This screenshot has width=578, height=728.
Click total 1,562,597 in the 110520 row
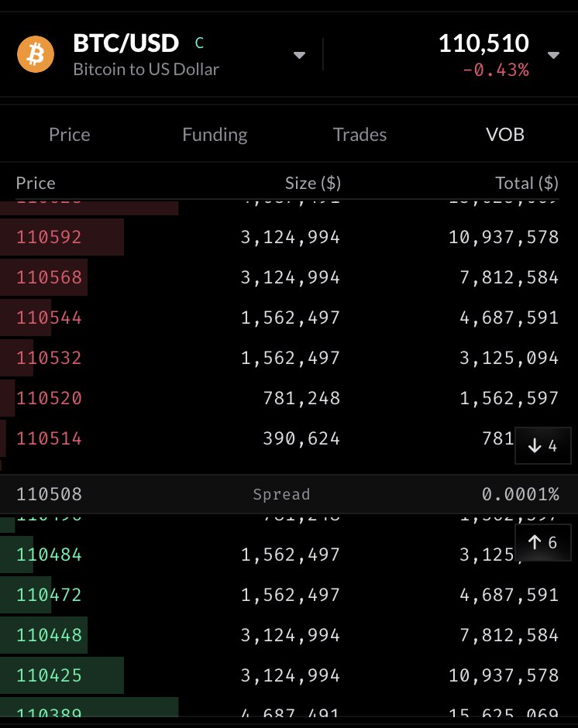509,398
